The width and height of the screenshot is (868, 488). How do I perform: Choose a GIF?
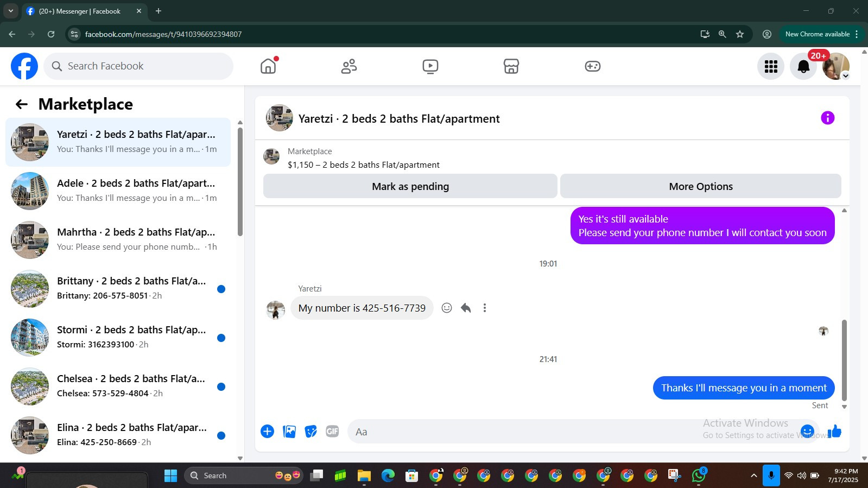click(x=332, y=432)
